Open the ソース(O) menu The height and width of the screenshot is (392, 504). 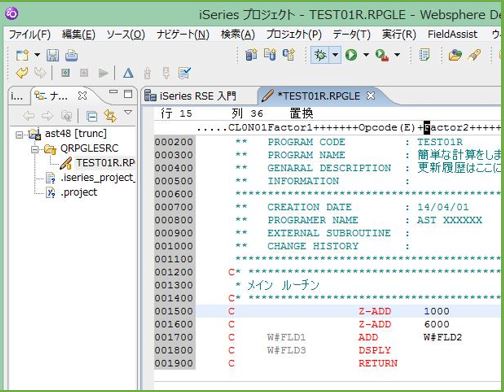(x=126, y=34)
